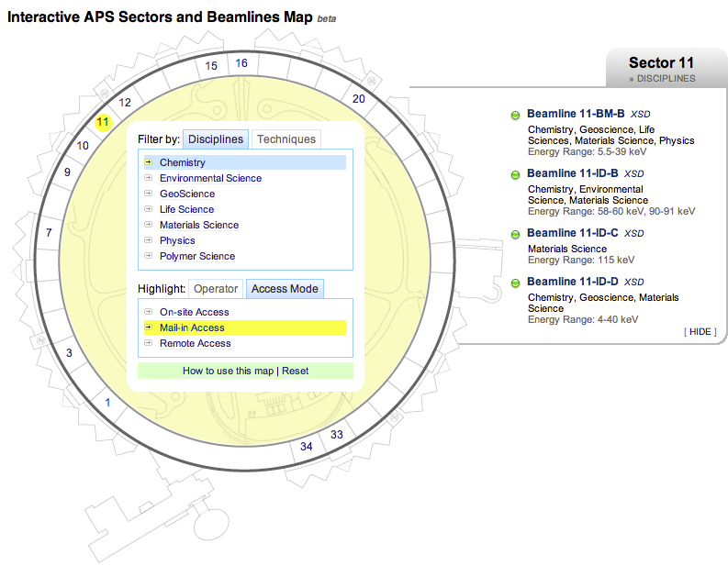Click arrow icon next to Mail-in Access
The image size is (728, 577).
tap(149, 327)
